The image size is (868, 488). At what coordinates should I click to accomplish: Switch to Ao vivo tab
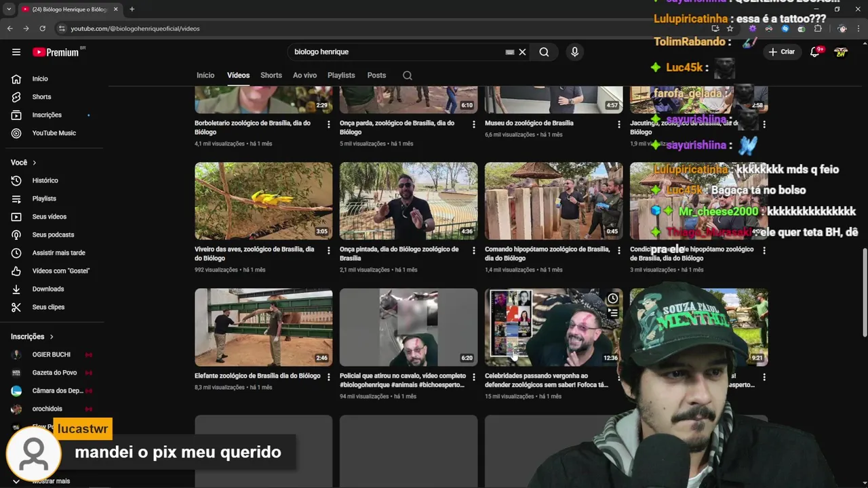click(x=304, y=75)
